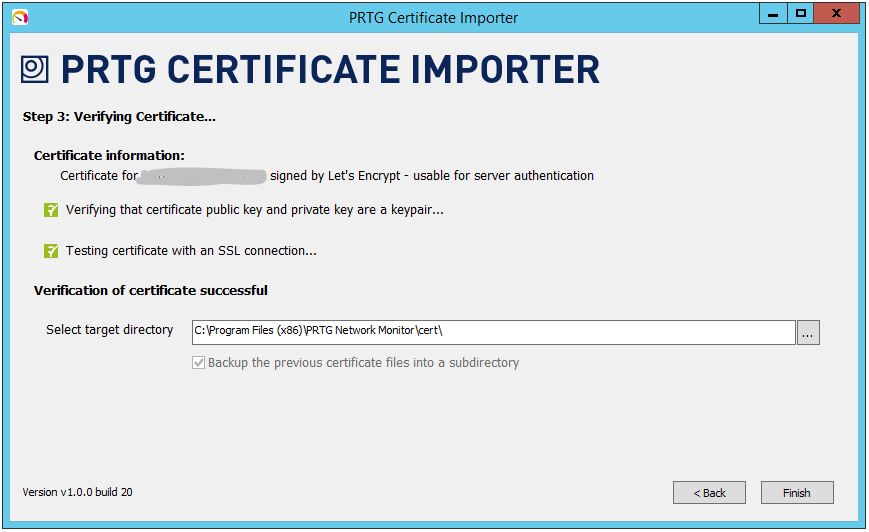Click 'Testing certificate with an SSL connection...' text
The image size is (869, 532).
(191, 251)
